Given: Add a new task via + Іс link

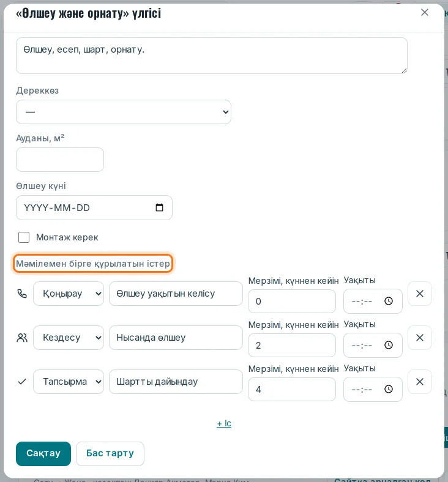Looking at the screenshot, I should [x=224, y=423].
